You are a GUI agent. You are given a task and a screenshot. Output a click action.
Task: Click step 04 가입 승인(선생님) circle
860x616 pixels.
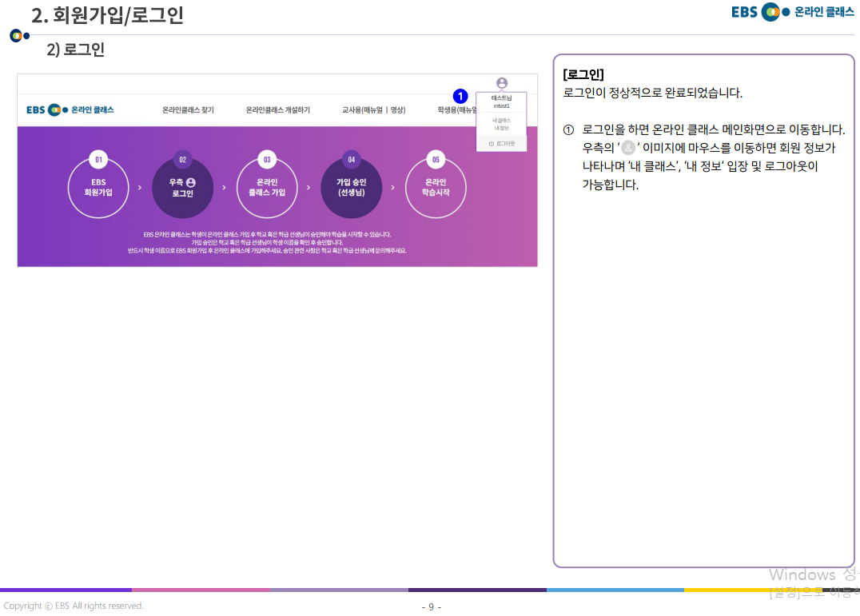tap(352, 187)
